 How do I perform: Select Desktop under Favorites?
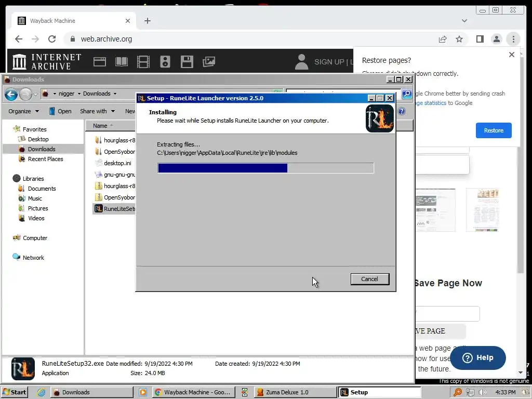pos(38,139)
